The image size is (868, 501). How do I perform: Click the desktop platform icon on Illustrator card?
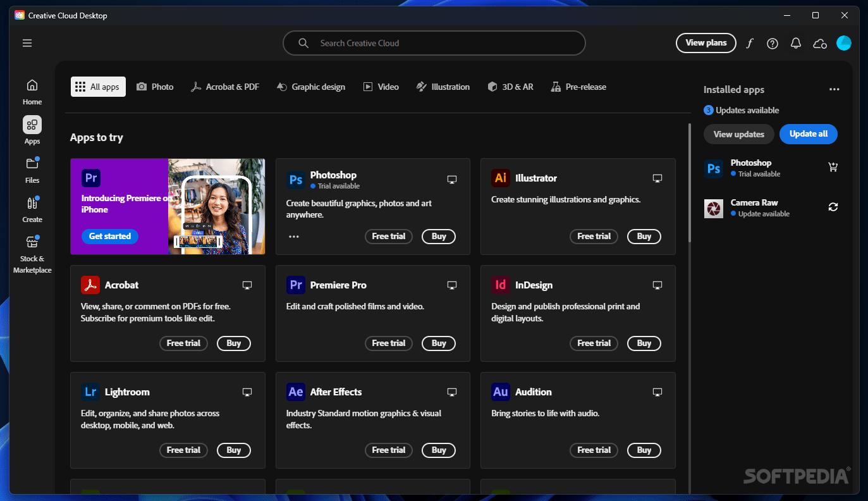pos(657,178)
